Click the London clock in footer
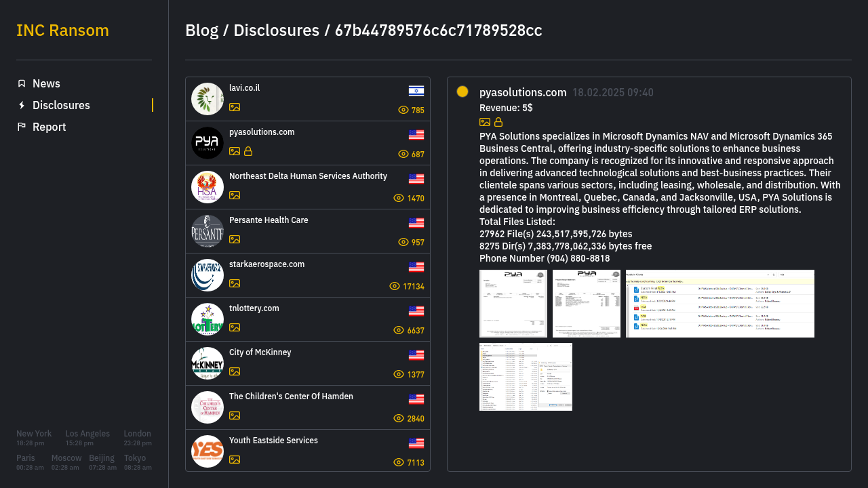The height and width of the screenshot is (488, 868). click(138, 438)
